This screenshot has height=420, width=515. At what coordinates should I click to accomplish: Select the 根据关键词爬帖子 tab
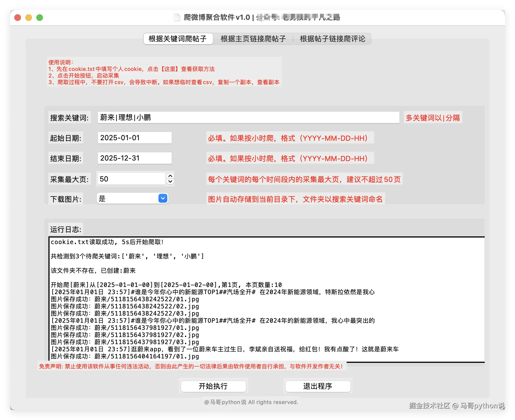(x=178, y=39)
